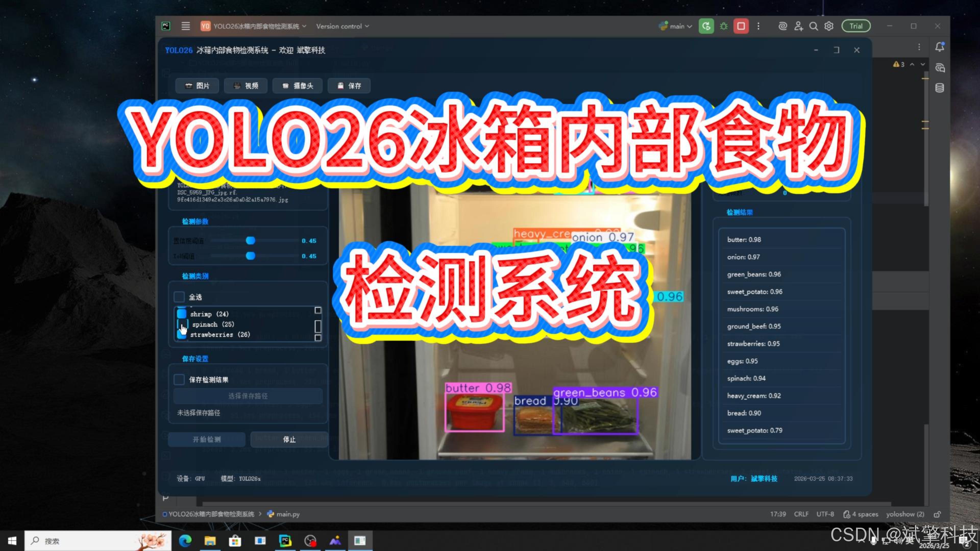This screenshot has width=980, height=551.
Task: Click the class list scrollbar thumb
Action: point(318,326)
